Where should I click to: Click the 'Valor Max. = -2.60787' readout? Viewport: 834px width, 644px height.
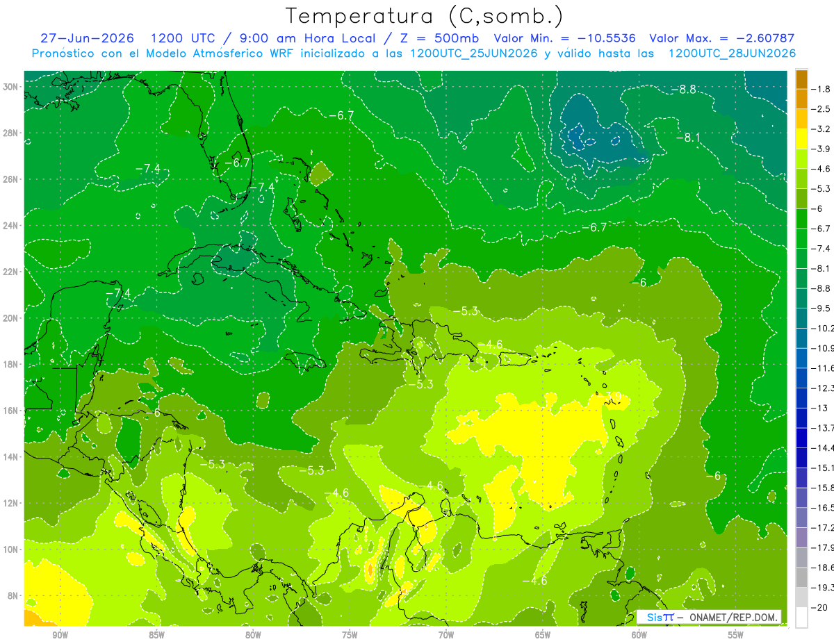[x=721, y=38]
